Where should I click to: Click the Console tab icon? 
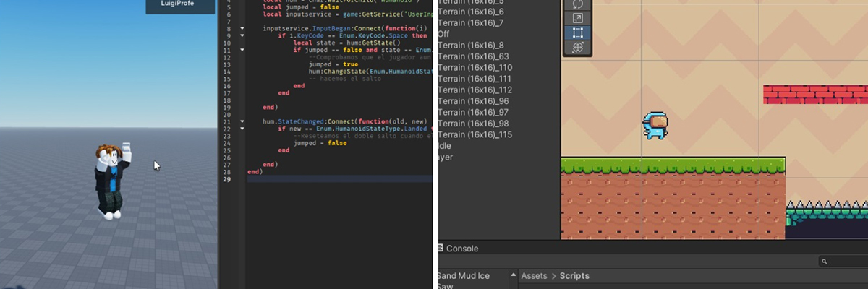pyautogui.click(x=439, y=249)
